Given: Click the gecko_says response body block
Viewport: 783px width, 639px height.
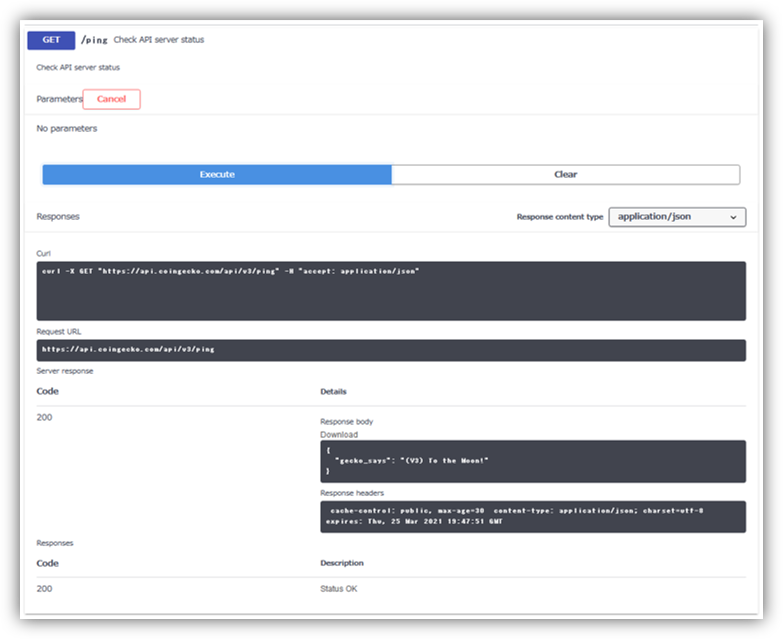Looking at the screenshot, I should point(533,461).
